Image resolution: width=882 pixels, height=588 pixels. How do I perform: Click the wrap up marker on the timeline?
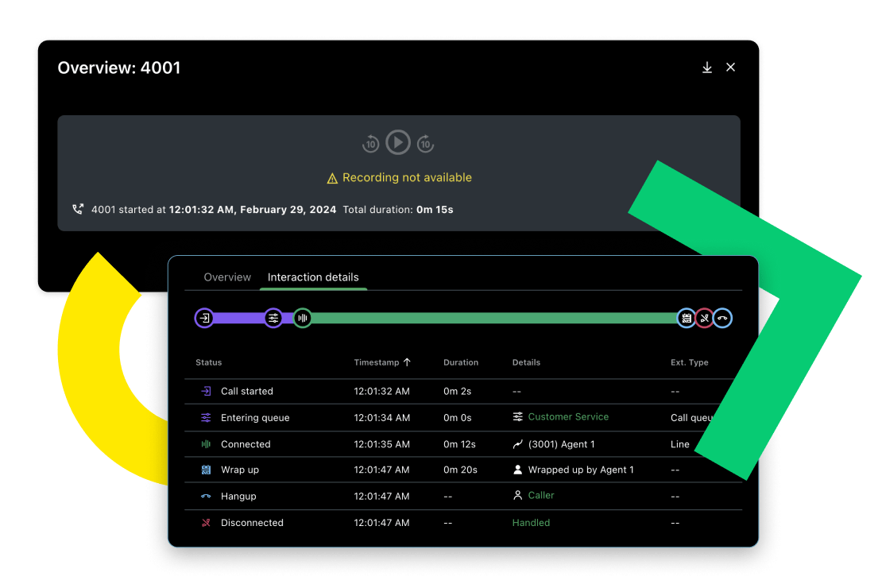pyautogui.click(x=686, y=319)
